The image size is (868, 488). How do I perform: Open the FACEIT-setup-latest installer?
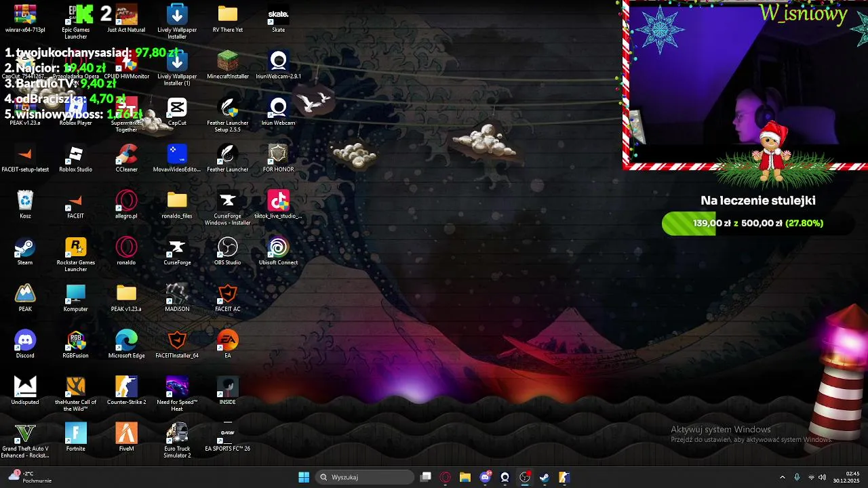click(25, 159)
